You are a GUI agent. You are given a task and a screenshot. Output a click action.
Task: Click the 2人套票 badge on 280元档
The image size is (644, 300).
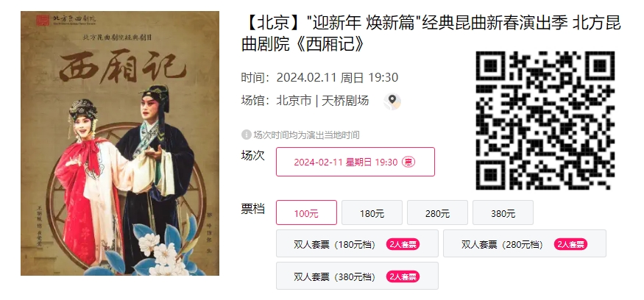[x=570, y=245]
